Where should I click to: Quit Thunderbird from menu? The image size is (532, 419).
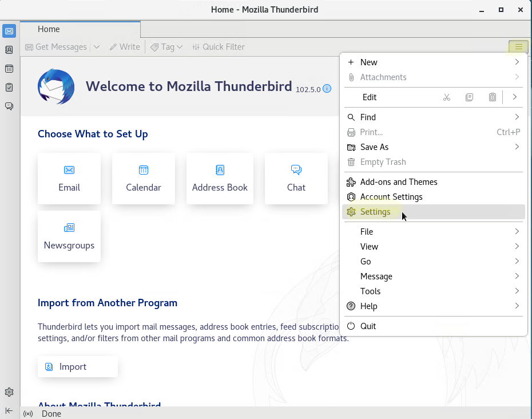pyautogui.click(x=434, y=326)
